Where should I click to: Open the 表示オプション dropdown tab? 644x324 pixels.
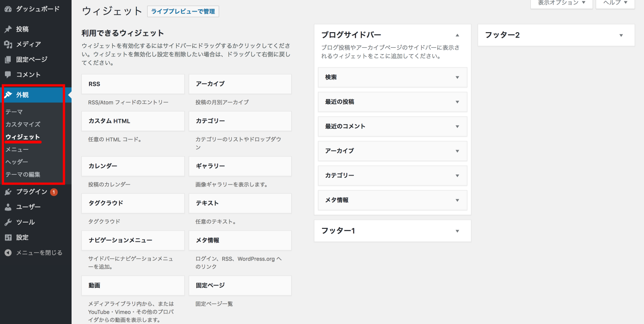point(561,3)
